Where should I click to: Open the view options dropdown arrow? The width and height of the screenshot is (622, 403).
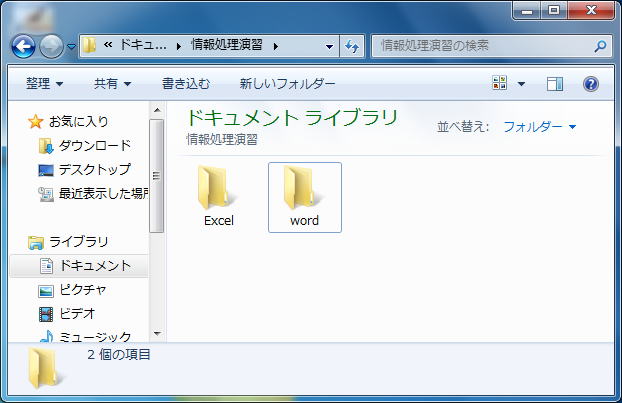point(521,84)
